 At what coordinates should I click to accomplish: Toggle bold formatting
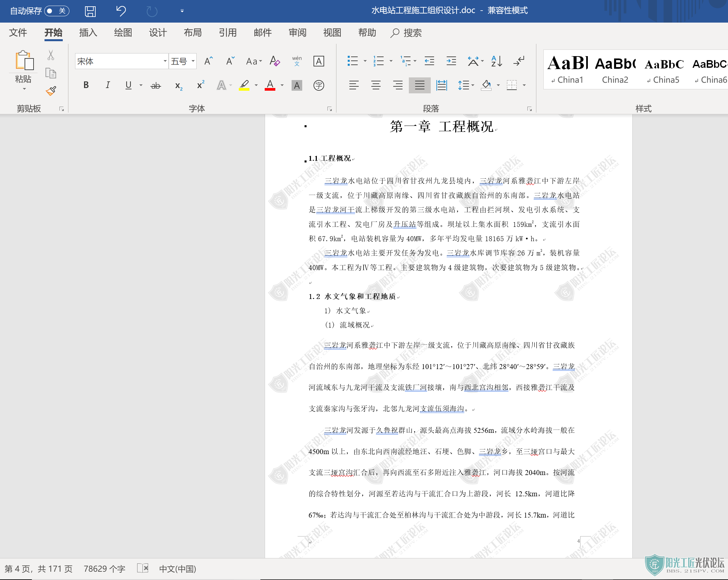point(86,85)
